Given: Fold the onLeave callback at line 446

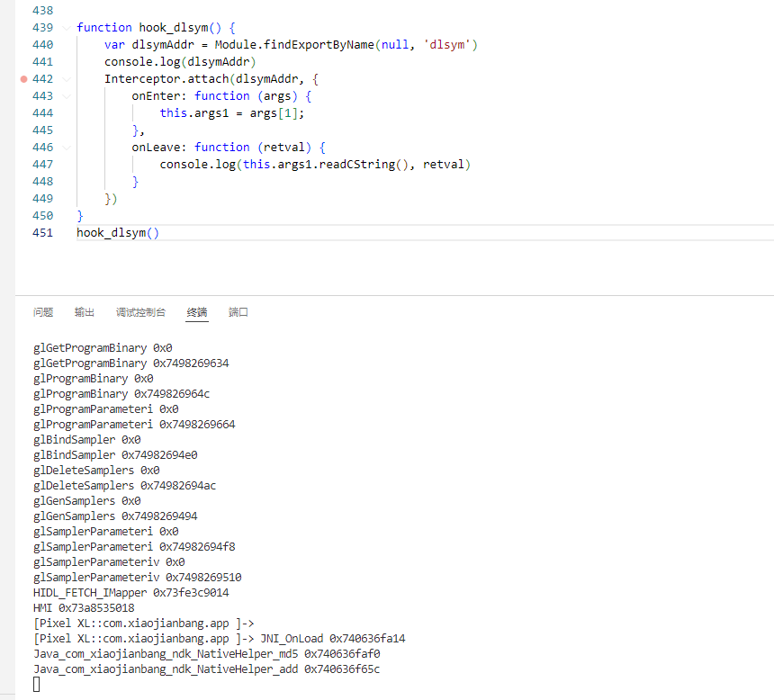Looking at the screenshot, I should (67, 148).
